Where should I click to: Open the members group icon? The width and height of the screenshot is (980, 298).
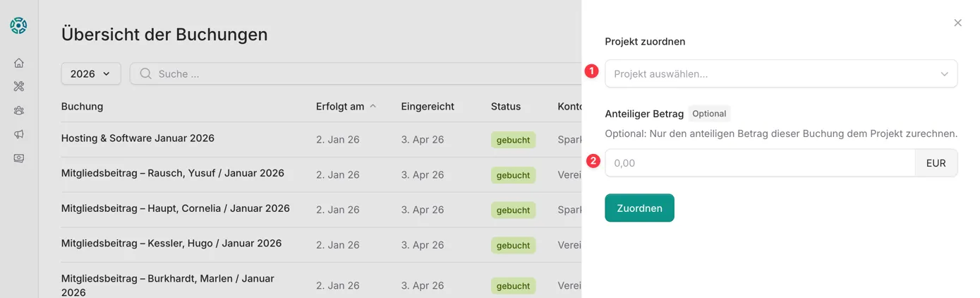pos(19,110)
